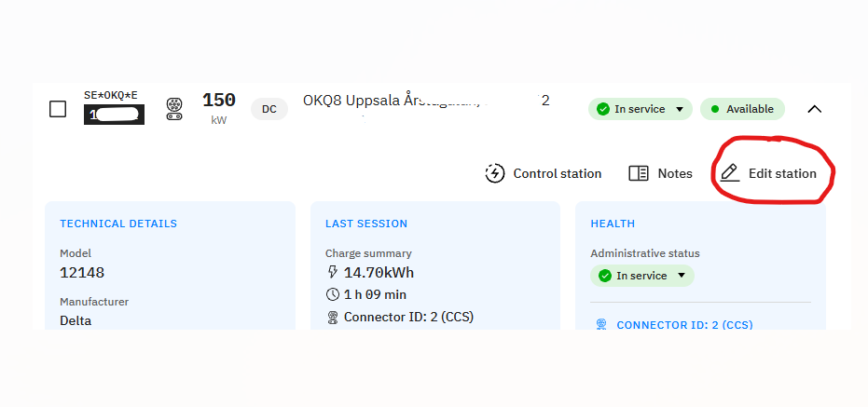This screenshot has height=407, width=868.
Task: Open Notes using the notes icon
Action: point(639,173)
